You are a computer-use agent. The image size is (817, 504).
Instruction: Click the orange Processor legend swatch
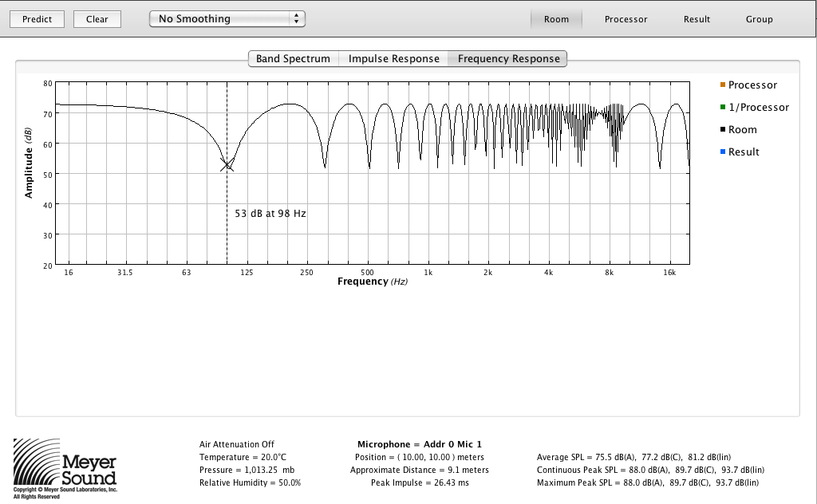[x=723, y=85]
